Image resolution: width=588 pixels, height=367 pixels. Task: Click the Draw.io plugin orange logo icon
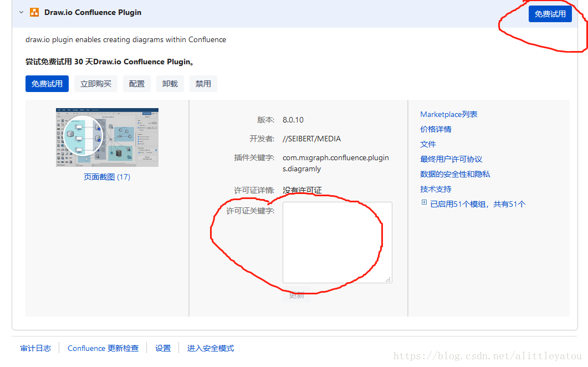pos(34,12)
